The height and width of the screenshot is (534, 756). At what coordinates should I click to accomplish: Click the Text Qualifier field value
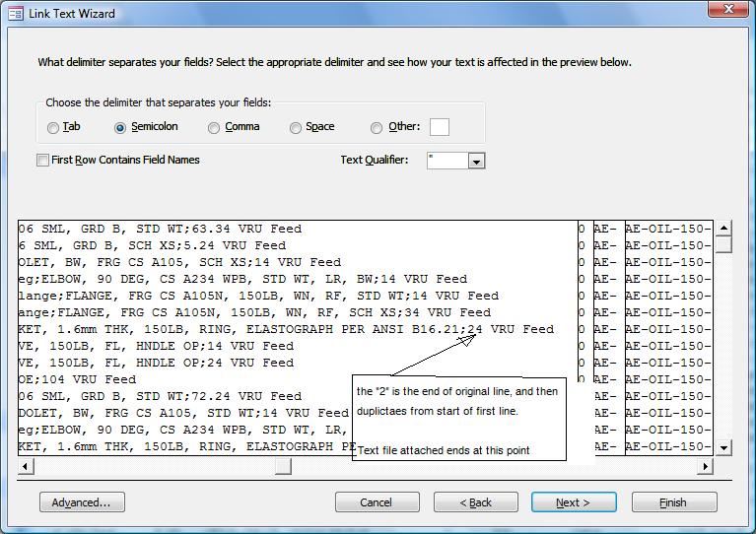(x=447, y=161)
